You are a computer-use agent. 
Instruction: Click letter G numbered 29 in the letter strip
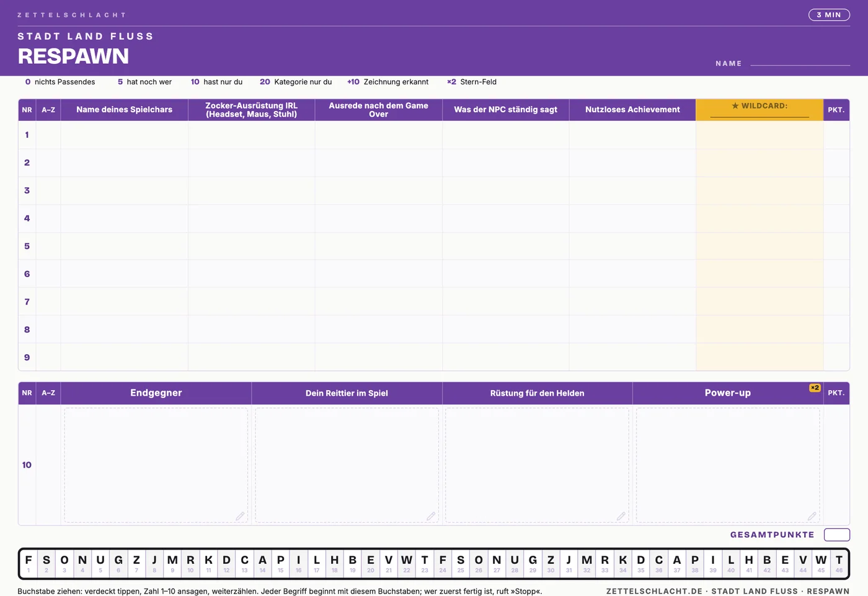[x=533, y=563]
